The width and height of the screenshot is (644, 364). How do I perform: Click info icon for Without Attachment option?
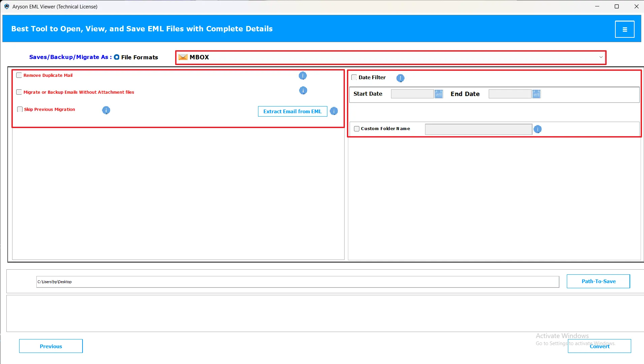(303, 91)
